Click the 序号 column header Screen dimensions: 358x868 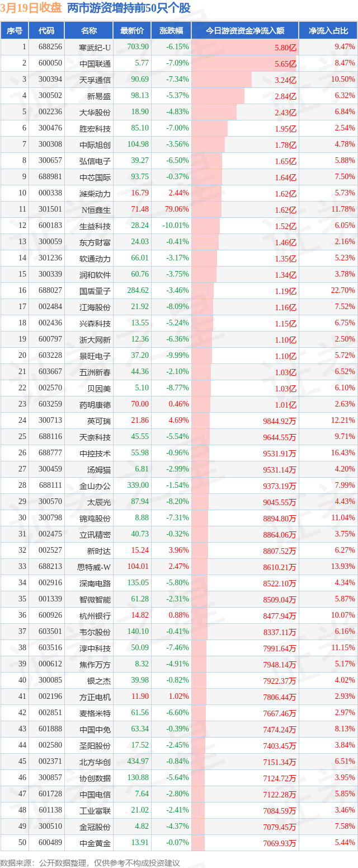pyautogui.click(x=15, y=31)
